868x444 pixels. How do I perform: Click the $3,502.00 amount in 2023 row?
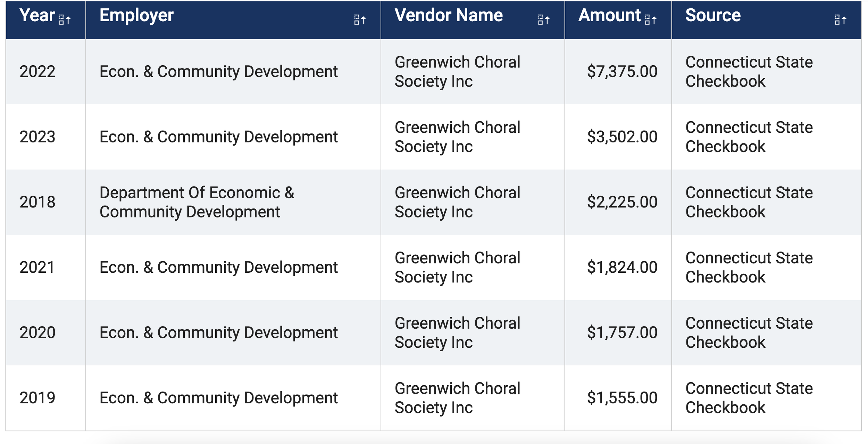(x=622, y=137)
